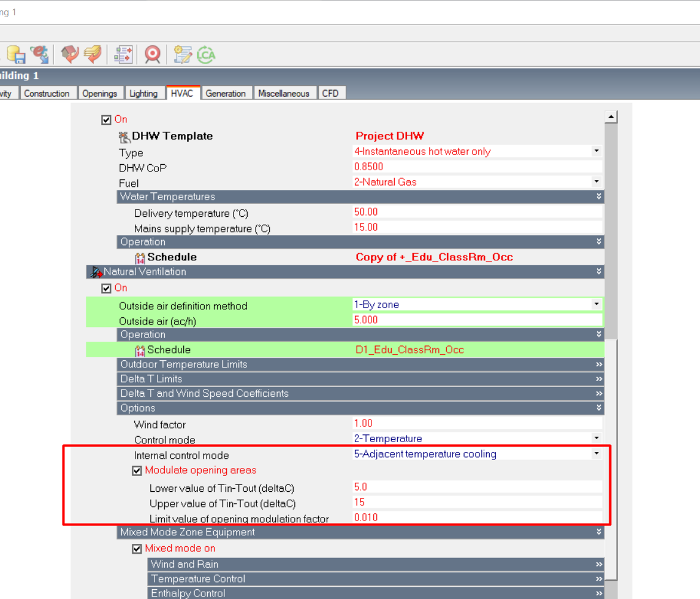The width and height of the screenshot is (700, 599).
Task: Open the red target icon
Action: tap(153, 55)
